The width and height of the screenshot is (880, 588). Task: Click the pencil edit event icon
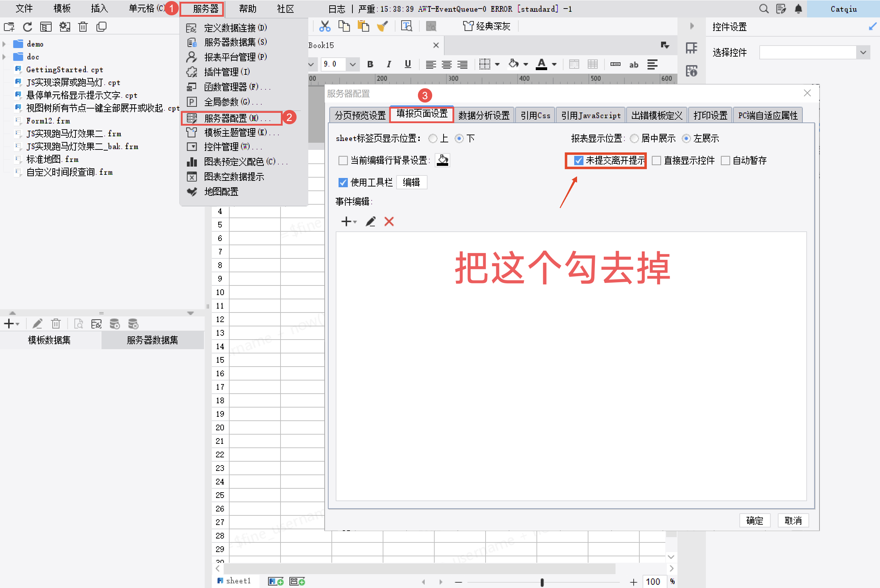371,222
